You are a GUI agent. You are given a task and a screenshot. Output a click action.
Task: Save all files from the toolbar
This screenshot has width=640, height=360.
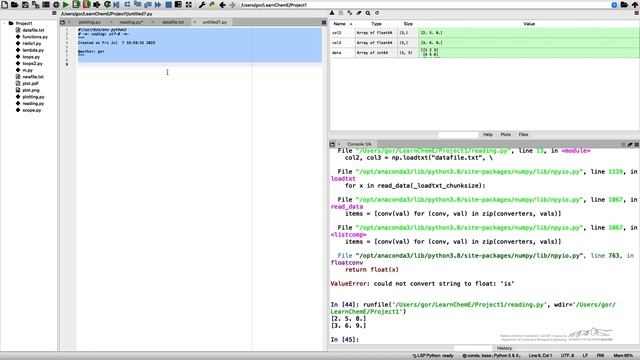click(x=36, y=4)
